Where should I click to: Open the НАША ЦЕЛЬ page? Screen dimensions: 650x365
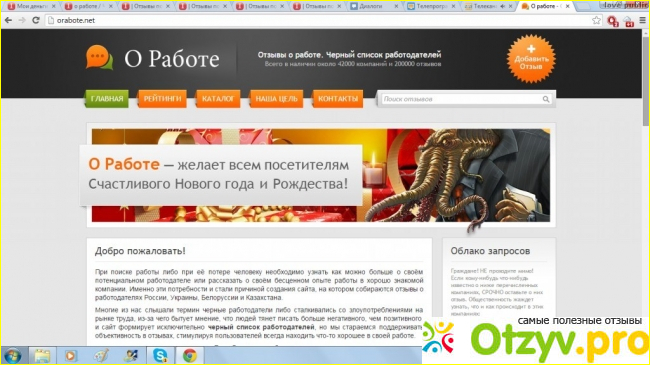point(276,99)
